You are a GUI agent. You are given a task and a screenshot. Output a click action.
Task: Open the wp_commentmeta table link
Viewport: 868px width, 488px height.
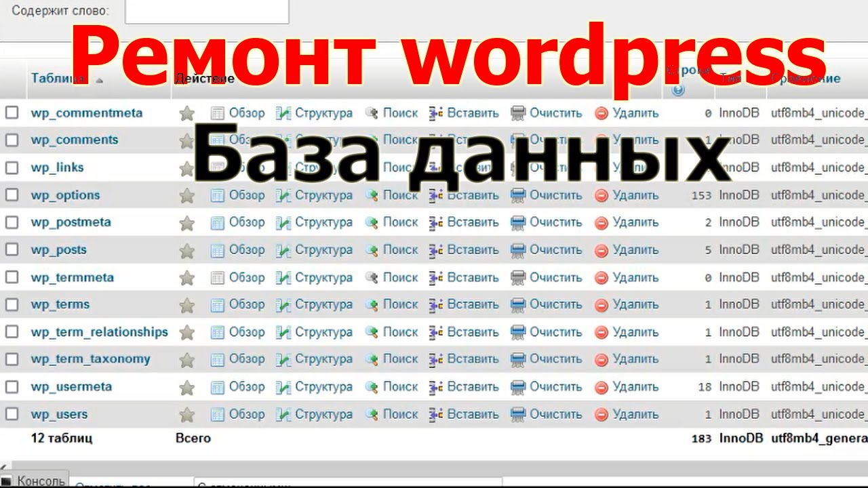point(87,113)
